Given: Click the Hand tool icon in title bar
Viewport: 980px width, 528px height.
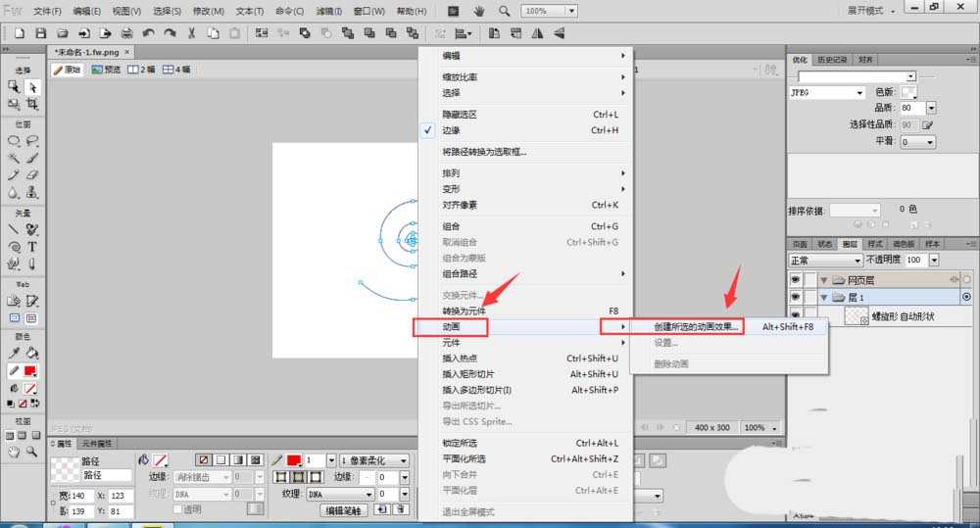Looking at the screenshot, I should click(x=479, y=11).
